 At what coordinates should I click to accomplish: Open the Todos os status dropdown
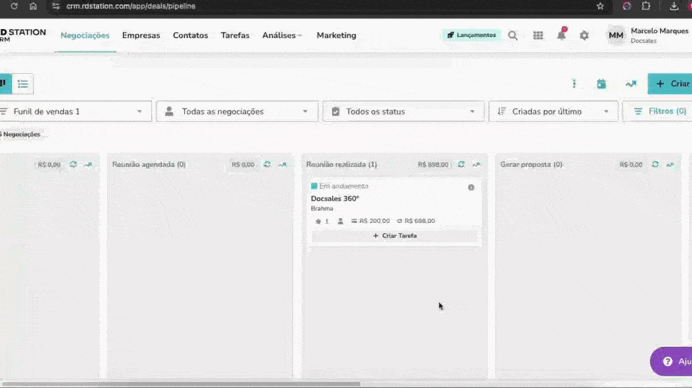pos(403,112)
